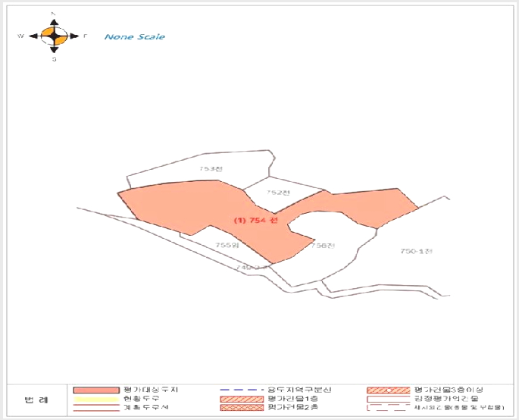Click the yellow 현황도로 legend swatch
519x420 pixels.
(x=96, y=399)
